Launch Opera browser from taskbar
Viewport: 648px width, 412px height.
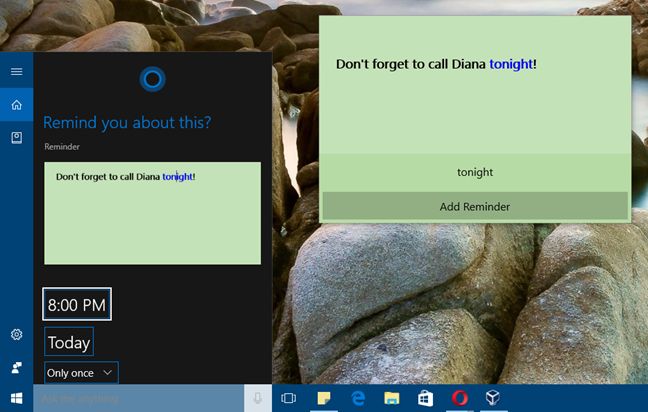[x=460, y=398]
